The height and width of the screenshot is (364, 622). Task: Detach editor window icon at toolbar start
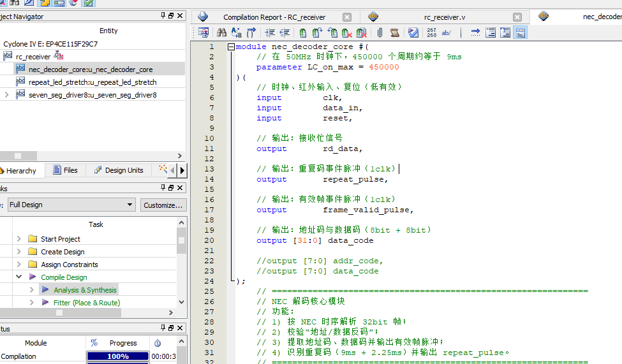click(x=203, y=33)
